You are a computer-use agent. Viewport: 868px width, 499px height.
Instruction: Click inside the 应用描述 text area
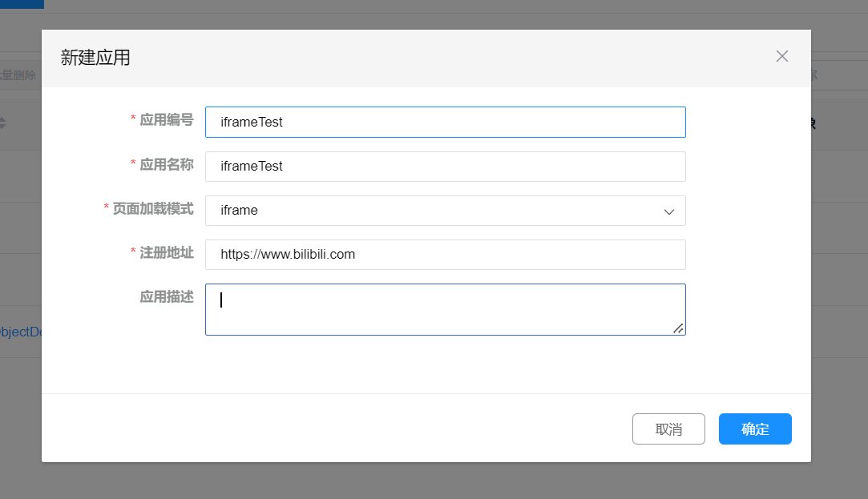coord(445,309)
